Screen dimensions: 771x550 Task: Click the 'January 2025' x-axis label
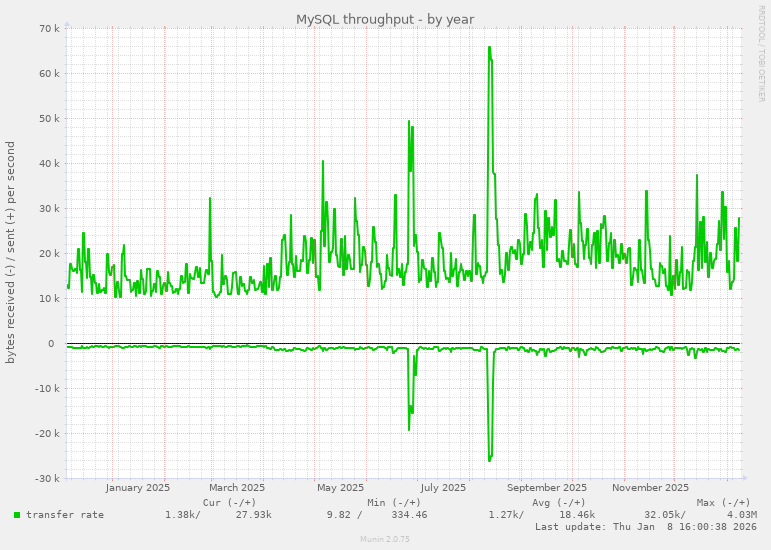click(138, 488)
